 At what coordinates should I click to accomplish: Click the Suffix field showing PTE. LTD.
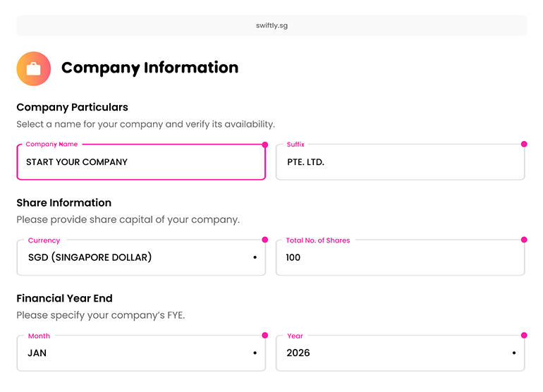point(400,161)
